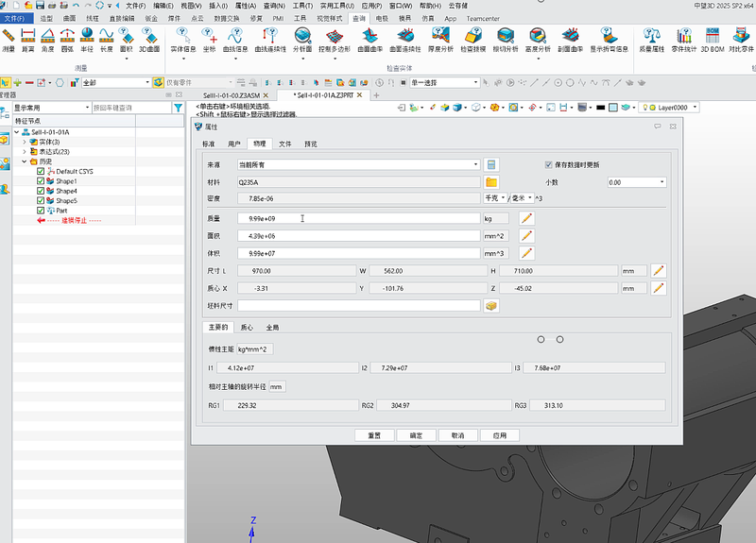Screen dimensions: 756x543
Task: Click the 确定 (OK) button
Action: coord(416,435)
